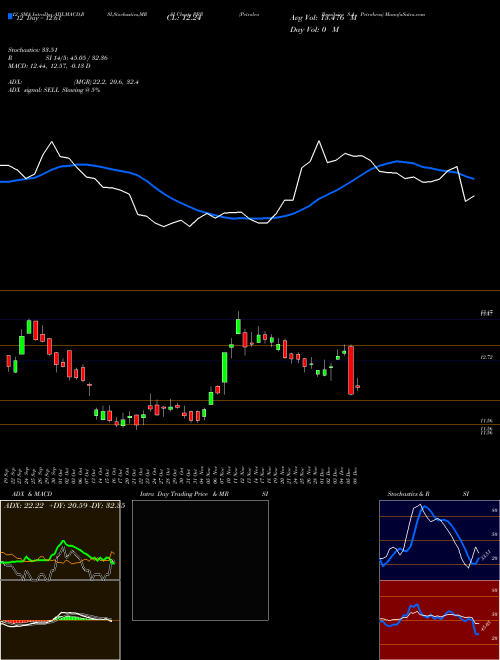Screen dimensions: 500x660
Task: Click the ADX (MGR) 22.2, 20.6, 32.4 line
Action: [x=73, y=82]
